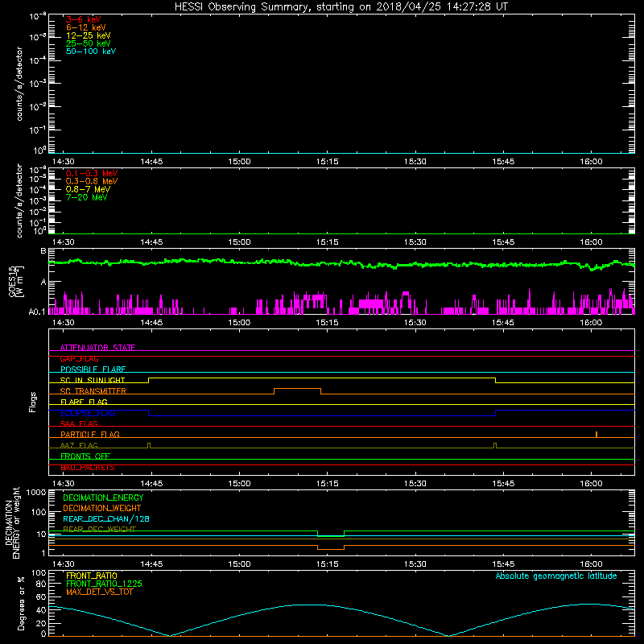Viewport: 644px width, 644px height.
Task: Select the FLARE_FLAG label
Action: pyautogui.click(x=84, y=402)
